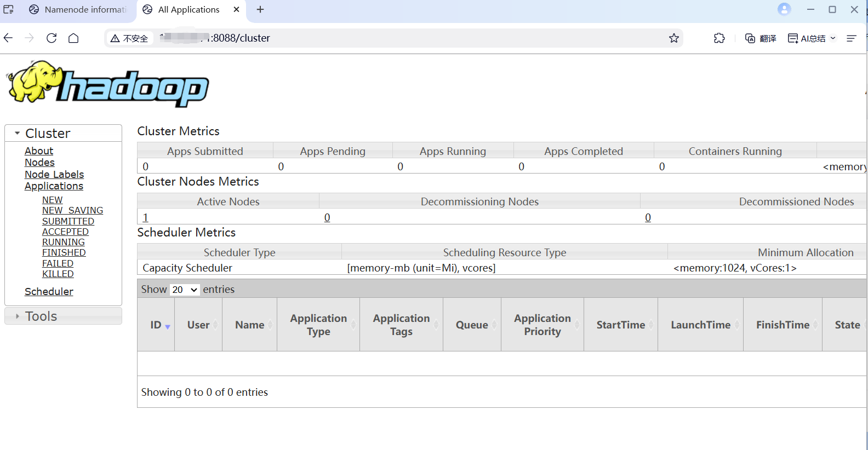Click the address bar URL

215,38
